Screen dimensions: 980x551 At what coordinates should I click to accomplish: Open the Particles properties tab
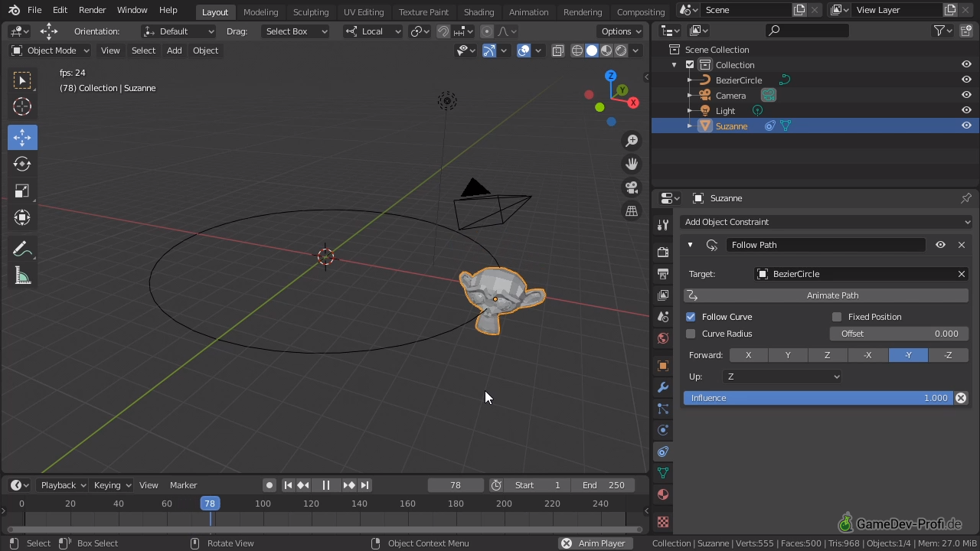663,408
